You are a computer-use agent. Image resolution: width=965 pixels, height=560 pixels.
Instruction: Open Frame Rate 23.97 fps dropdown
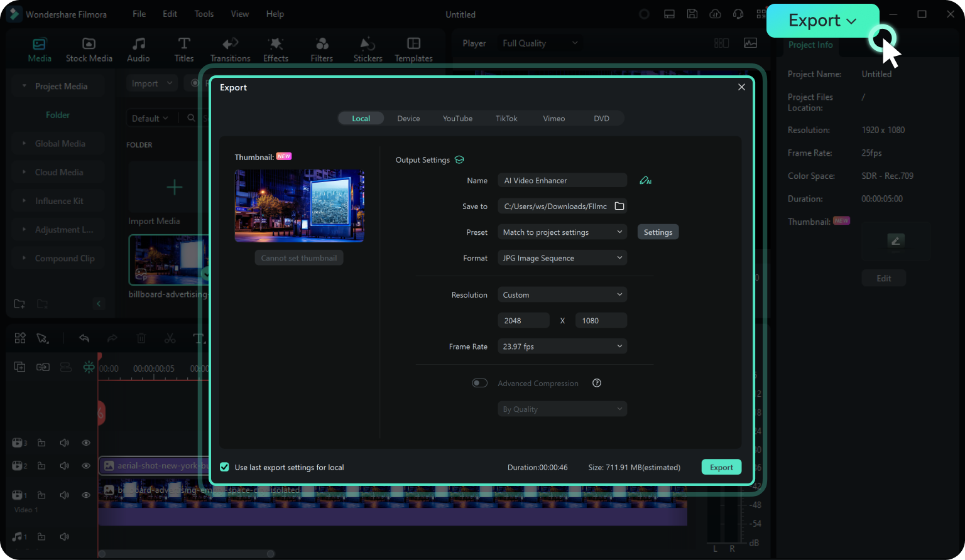point(562,347)
